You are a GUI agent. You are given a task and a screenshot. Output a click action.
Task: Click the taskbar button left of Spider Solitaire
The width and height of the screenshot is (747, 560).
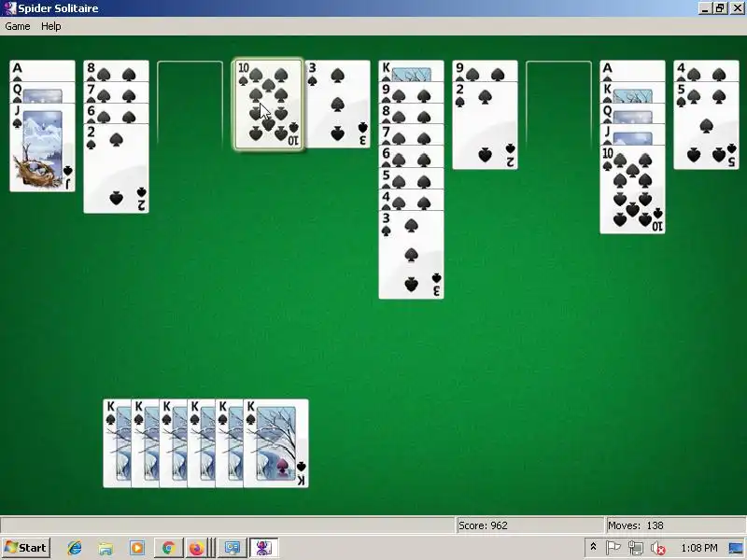point(232,548)
